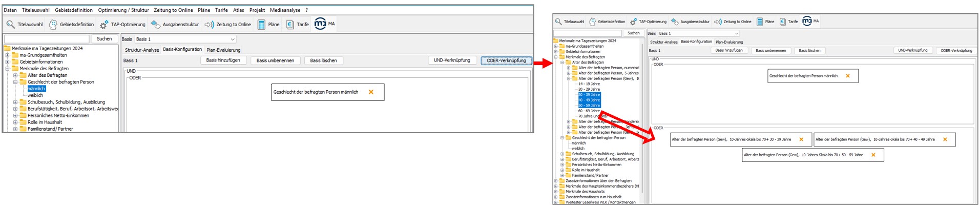Open MA logo icon in right window toolbar
Viewport: 980px width, 207px height.
[x=807, y=21]
